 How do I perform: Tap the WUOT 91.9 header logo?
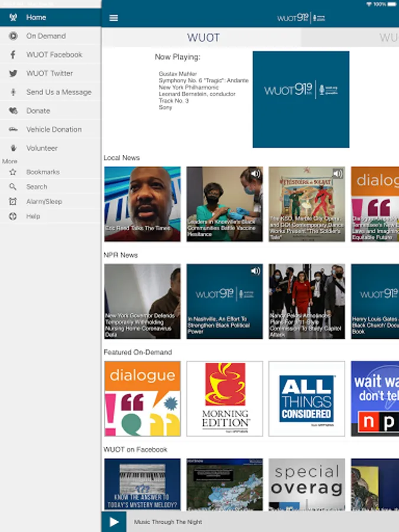pos(301,18)
